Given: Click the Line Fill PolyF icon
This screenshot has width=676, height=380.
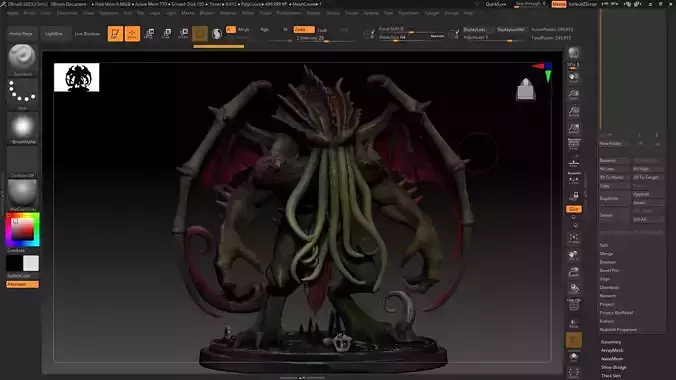Looking at the screenshot, I should pyautogui.click(x=573, y=305).
